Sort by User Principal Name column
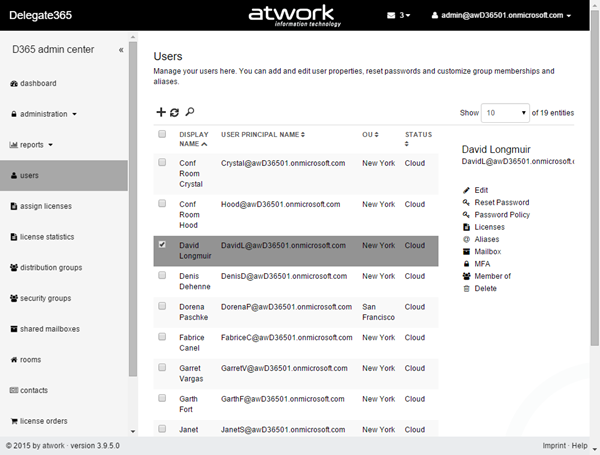This screenshot has width=600, height=455. coord(262,134)
